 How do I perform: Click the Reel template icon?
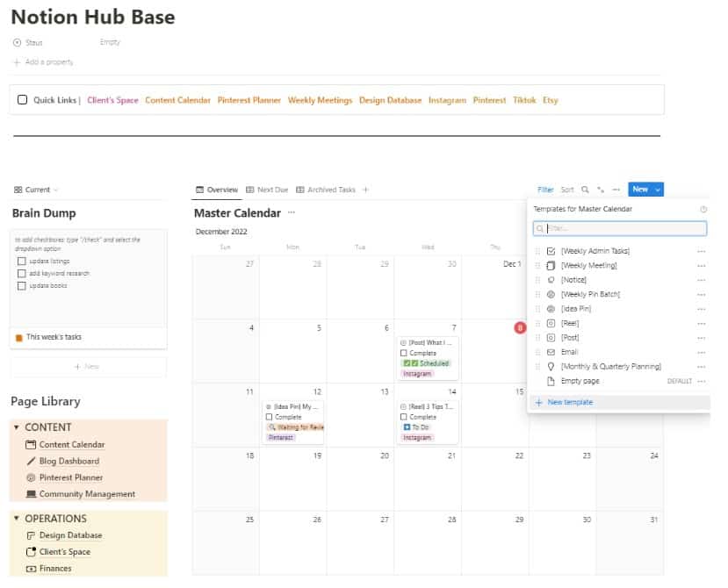551,323
